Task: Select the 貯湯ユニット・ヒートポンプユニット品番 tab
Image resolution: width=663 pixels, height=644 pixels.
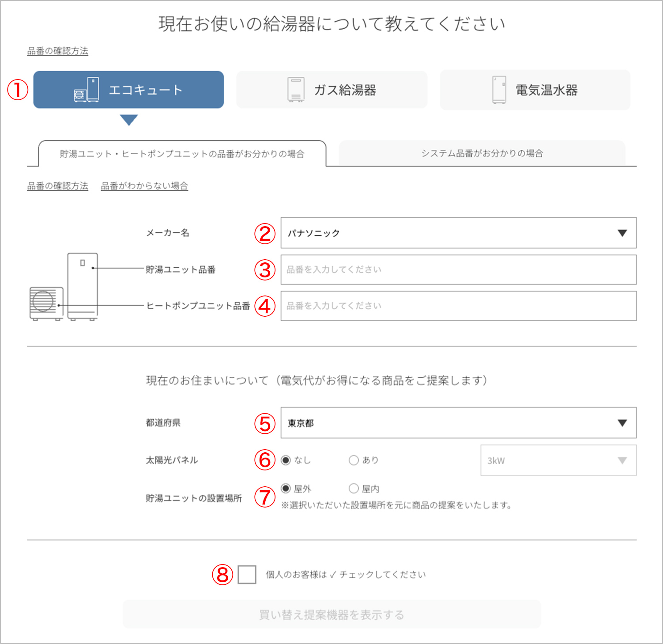Action: (x=182, y=154)
